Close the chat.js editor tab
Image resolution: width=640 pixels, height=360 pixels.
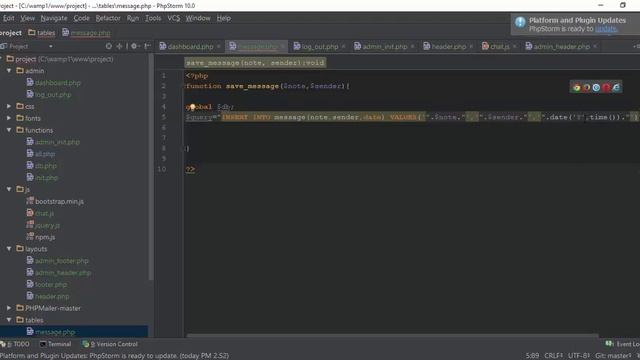(514, 47)
